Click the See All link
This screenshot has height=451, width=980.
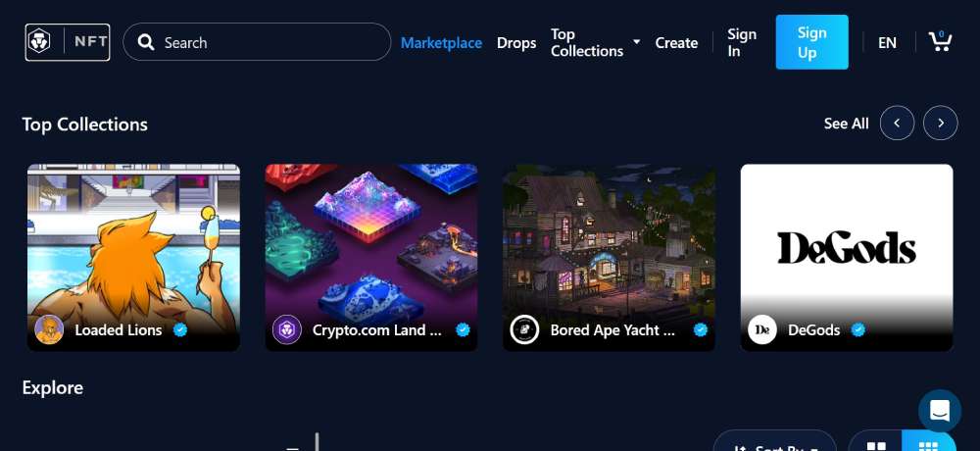click(x=847, y=124)
